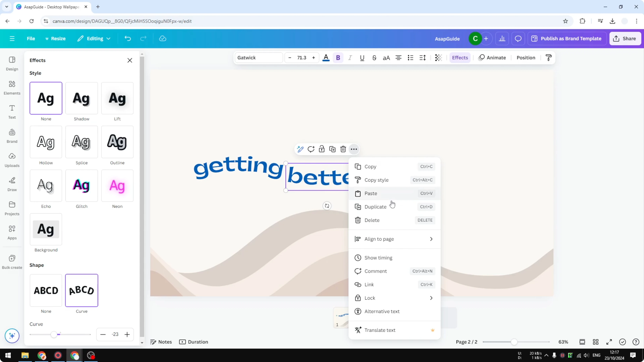
Task: Toggle underline on the text
Action: pos(362,58)
